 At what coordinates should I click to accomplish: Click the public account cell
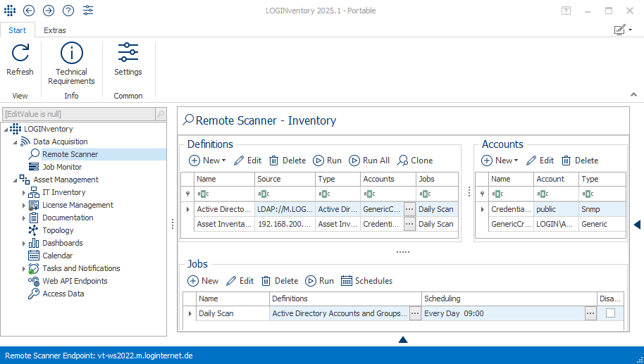(556, 209)
